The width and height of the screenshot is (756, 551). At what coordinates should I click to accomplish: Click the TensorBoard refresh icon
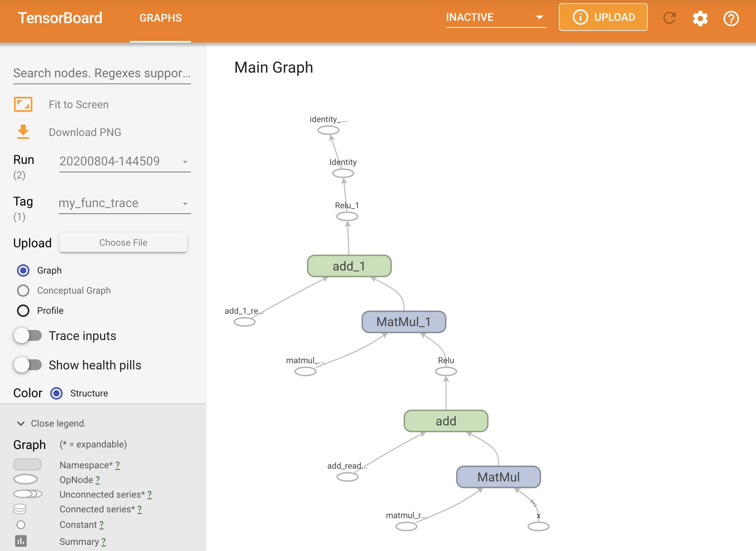(x=670, y=18)
